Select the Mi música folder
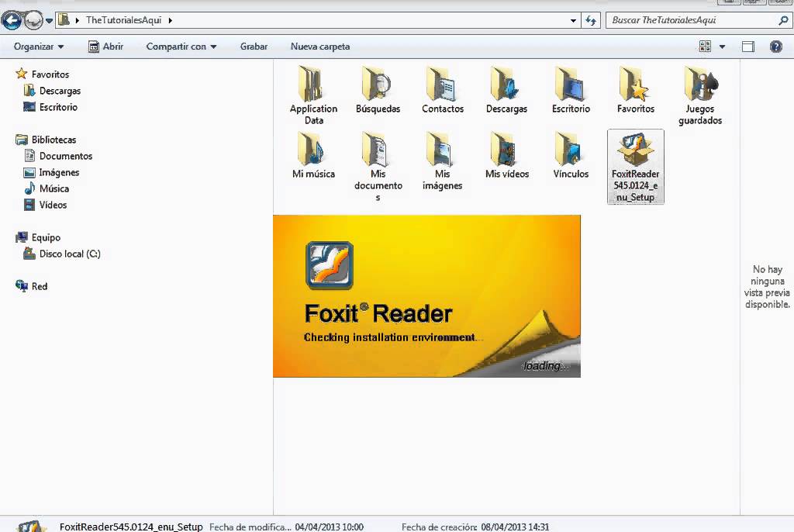The image size is (794, 532). (313, 155)
